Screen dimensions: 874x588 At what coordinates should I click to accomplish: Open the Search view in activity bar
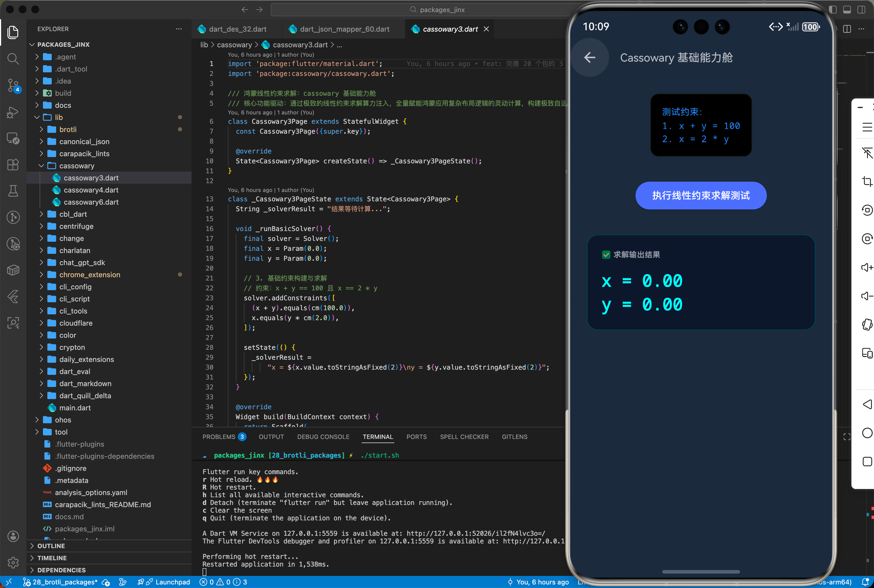tap(13, 59)
